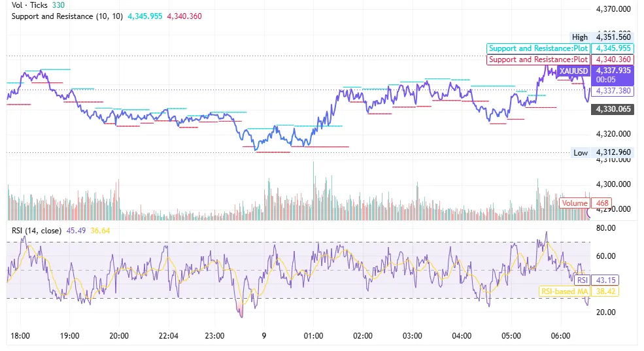The height and width of the screenshot is (351, 644).
Task: Click the volume value 330 in legend
Action: click(58, 5)
